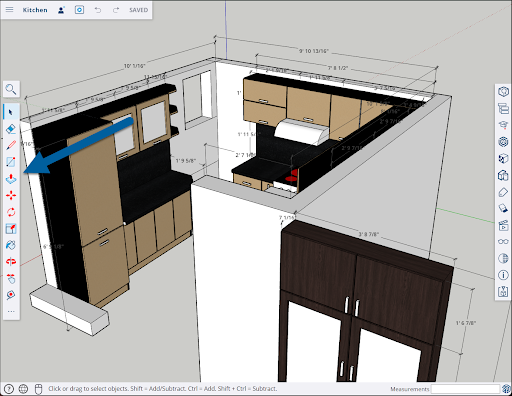
Task: Open the last right-panel inspector icon
Action: tap(503, 292)
